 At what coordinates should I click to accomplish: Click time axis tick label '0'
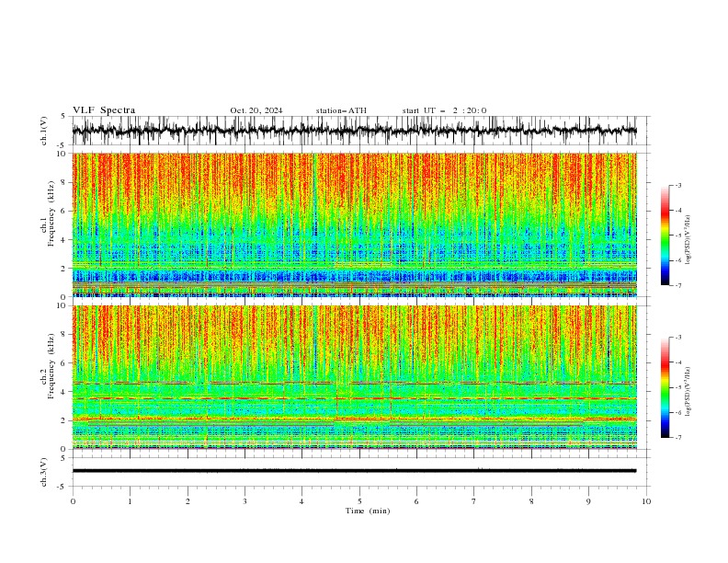coord(73,501)
